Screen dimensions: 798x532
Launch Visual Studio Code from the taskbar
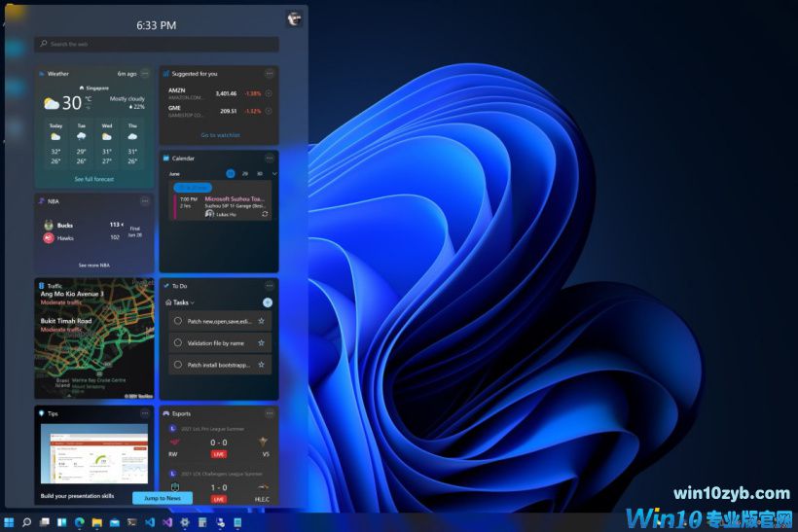(149, 522)
